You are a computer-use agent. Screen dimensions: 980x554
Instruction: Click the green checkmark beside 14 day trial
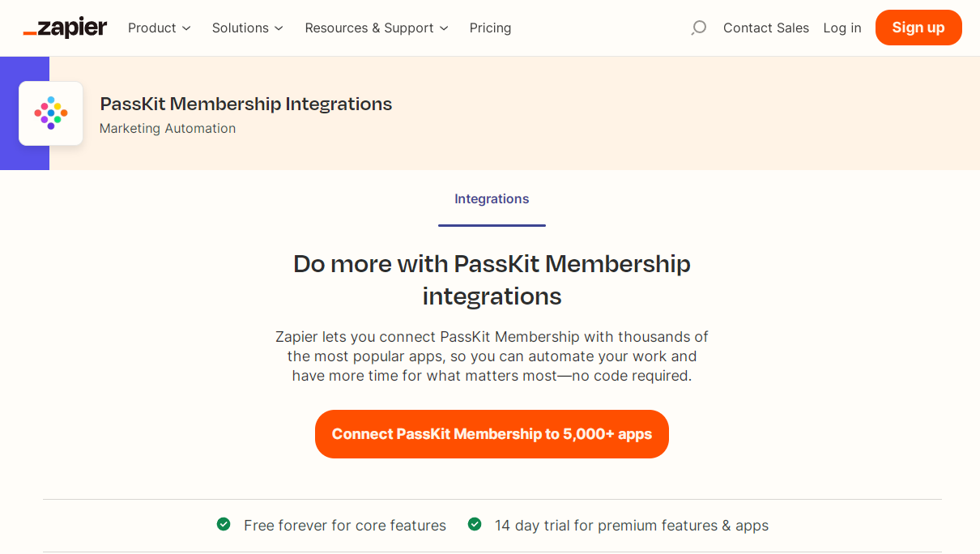pos(475,525)
